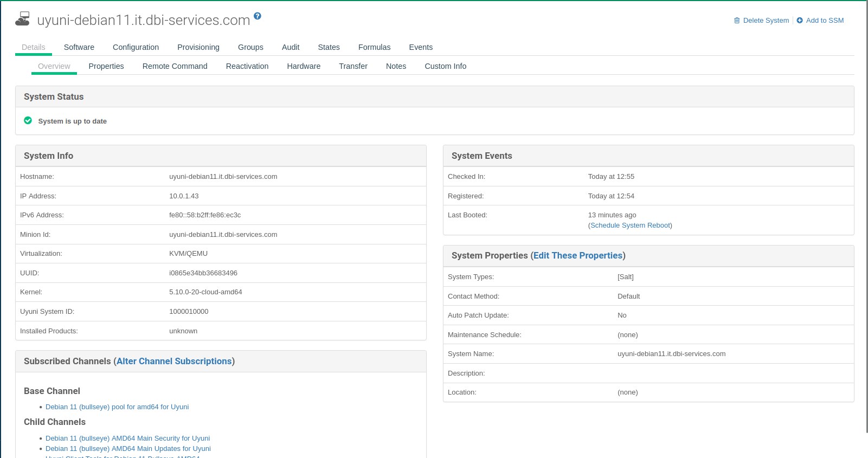
Task: Open the Custom Info subtab
Action: [445, 66]
